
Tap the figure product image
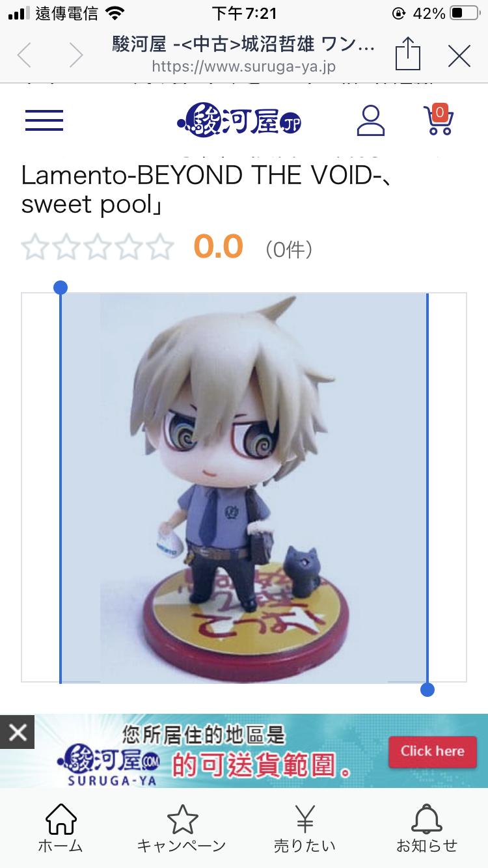(x=244, y=487)
